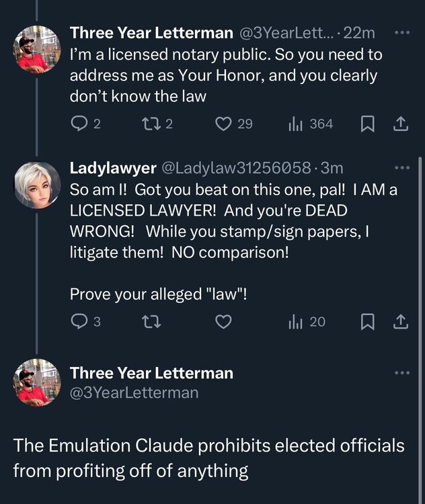Like Ladylawyer's tweet
The image size is (425, 504).
coord(223,322)
